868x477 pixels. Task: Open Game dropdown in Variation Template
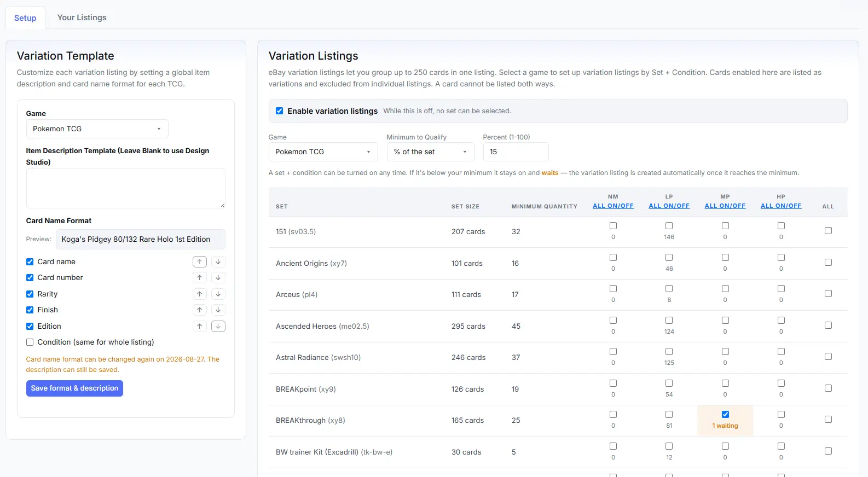pyautogui.click(x=97, y=129)
